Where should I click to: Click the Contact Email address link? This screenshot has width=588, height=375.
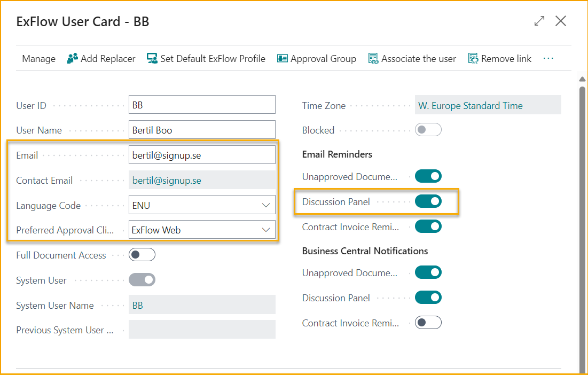tap(167, 181)
